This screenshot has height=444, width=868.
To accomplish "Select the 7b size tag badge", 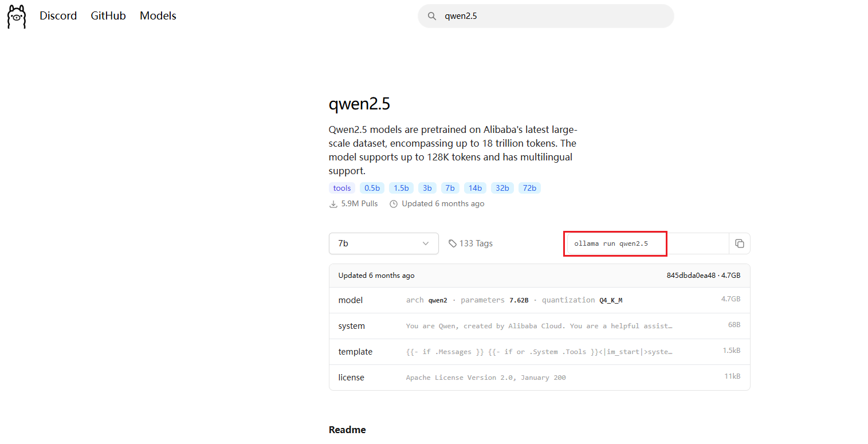I will click(x=450, y=188).
